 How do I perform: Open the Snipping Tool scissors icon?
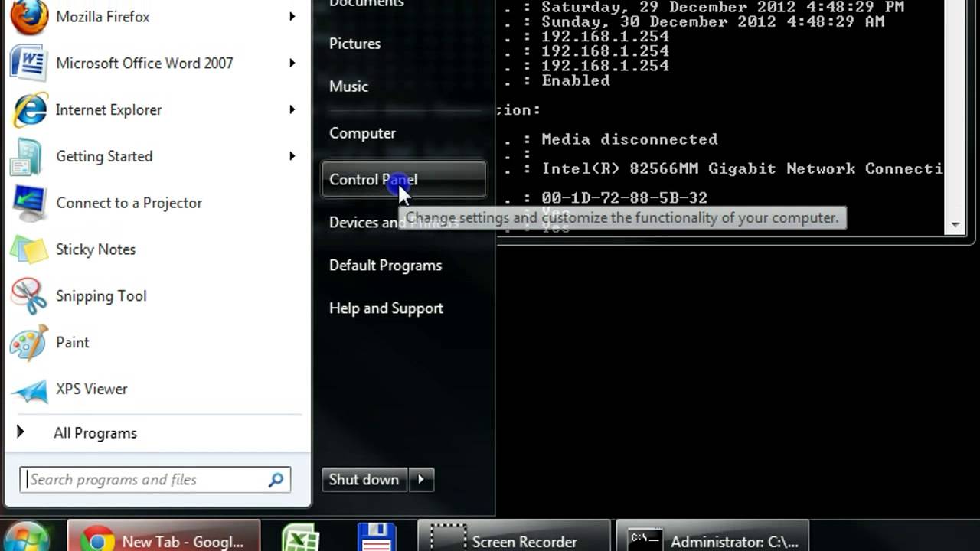29,296
